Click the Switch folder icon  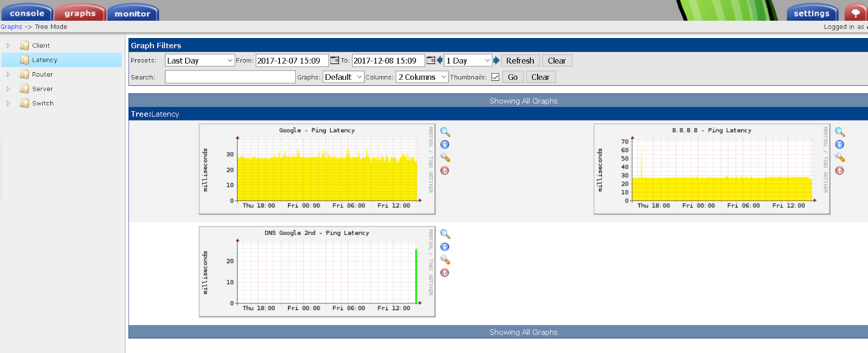[x=24, y=103]
